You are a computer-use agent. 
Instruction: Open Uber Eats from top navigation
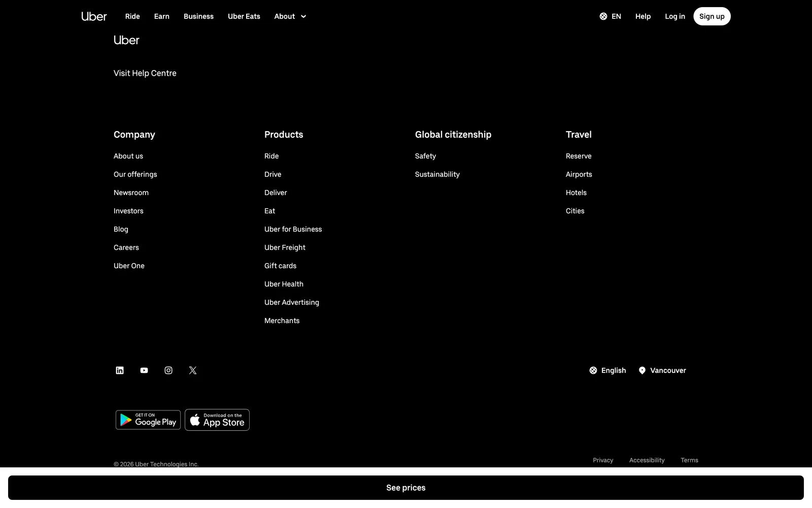point(244,16)
